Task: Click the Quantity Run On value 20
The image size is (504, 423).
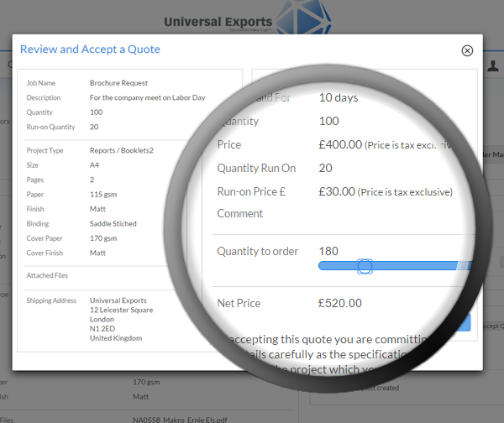Action: pyautogui.click(x=325, y=168)
